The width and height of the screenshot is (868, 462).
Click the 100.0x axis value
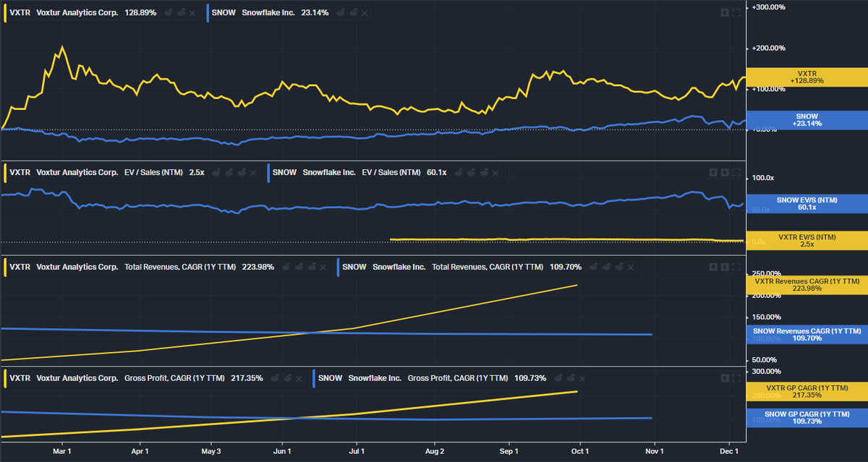click(x=763, y=178)
